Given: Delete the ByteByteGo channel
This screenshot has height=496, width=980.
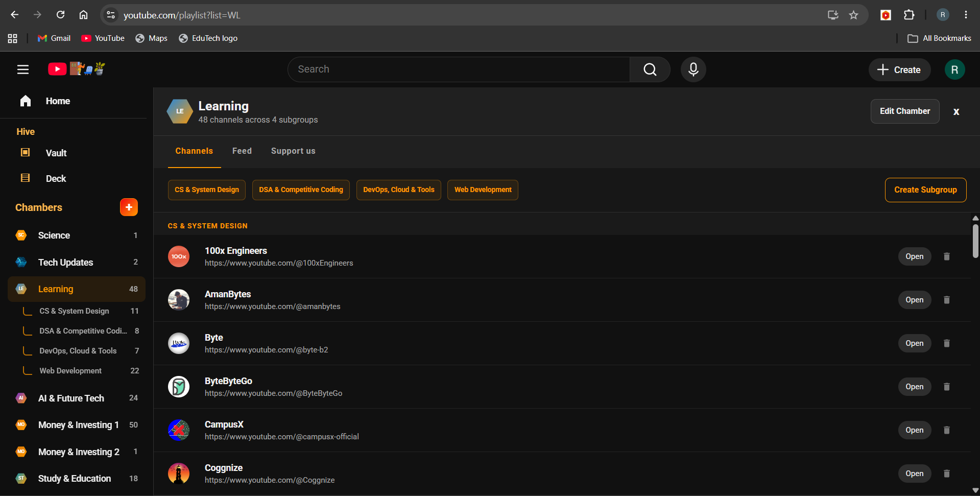Looking at the screenshot, I should click(946, 387).
